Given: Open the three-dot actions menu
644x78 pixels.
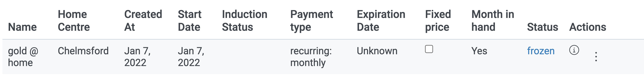Looking at the screenshot, I should click(596, 57).
